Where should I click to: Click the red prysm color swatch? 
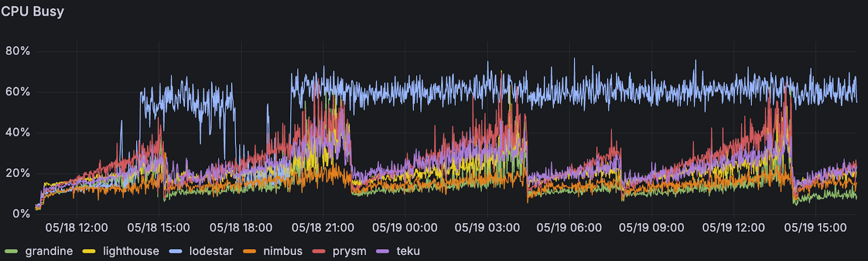319,251
